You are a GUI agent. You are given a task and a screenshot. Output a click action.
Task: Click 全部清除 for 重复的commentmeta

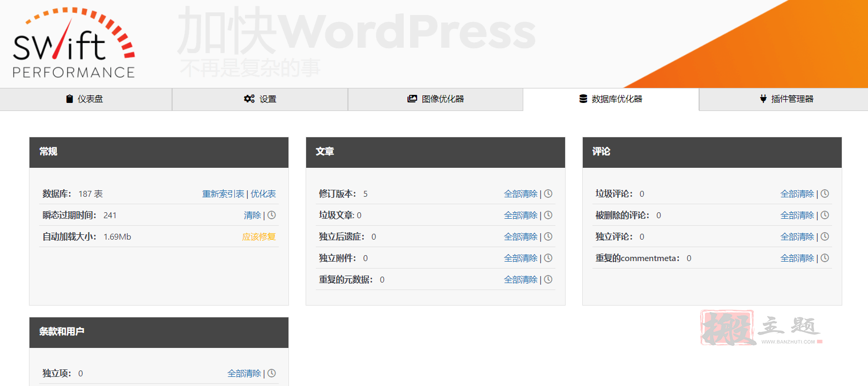click(797, 258)
